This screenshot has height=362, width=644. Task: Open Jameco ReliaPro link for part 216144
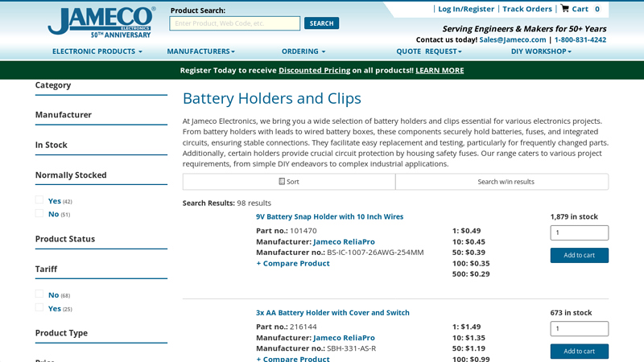coord(344,338)
